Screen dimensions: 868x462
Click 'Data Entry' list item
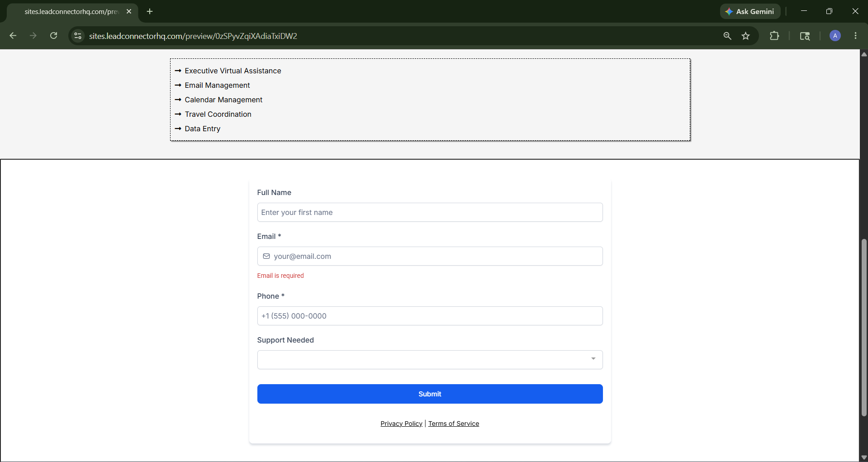coord(202,129)
